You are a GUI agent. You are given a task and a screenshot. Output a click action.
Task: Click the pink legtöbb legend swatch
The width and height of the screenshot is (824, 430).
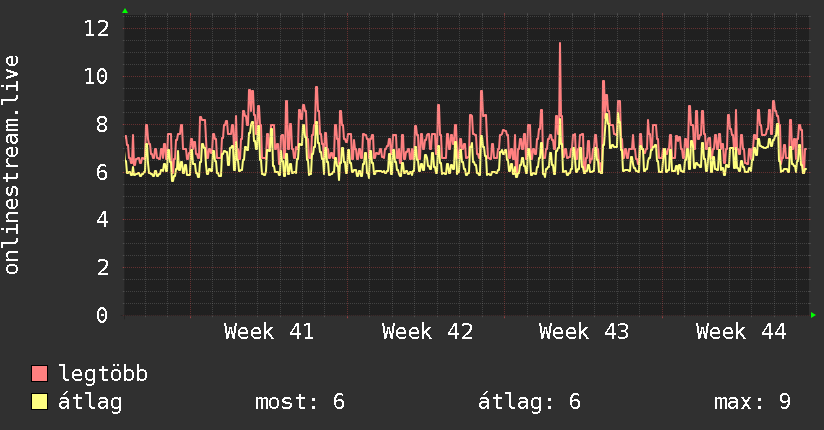[39, 373]
